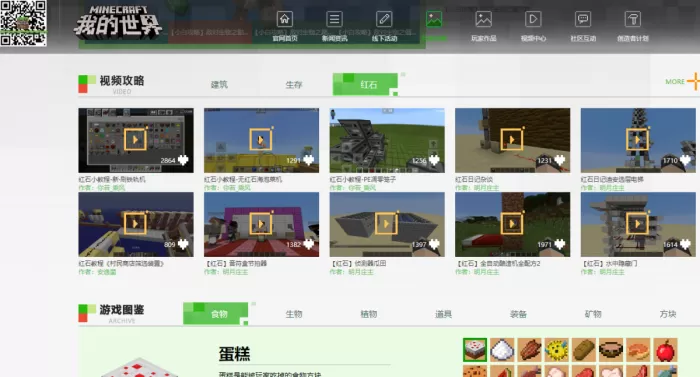Switch to the 方块 archive tab
This screenshot has height=377, width=700.
click(668, 314)
